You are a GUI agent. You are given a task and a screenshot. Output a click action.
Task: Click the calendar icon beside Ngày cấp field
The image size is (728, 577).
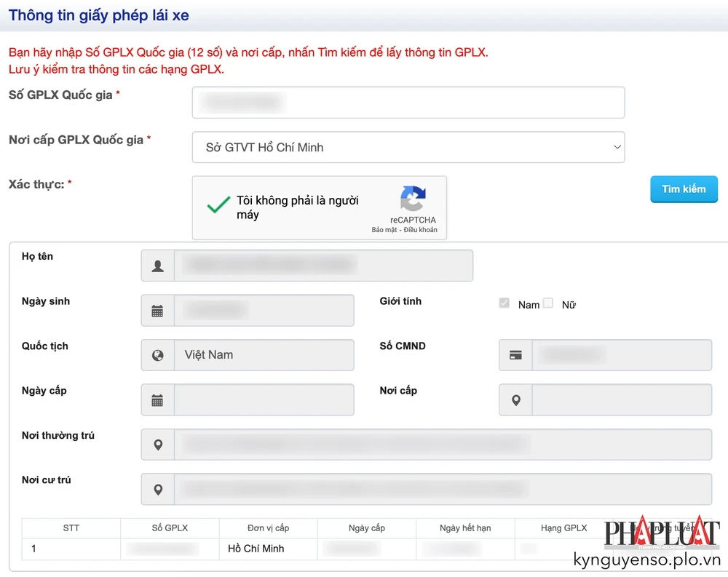point(157,399)
